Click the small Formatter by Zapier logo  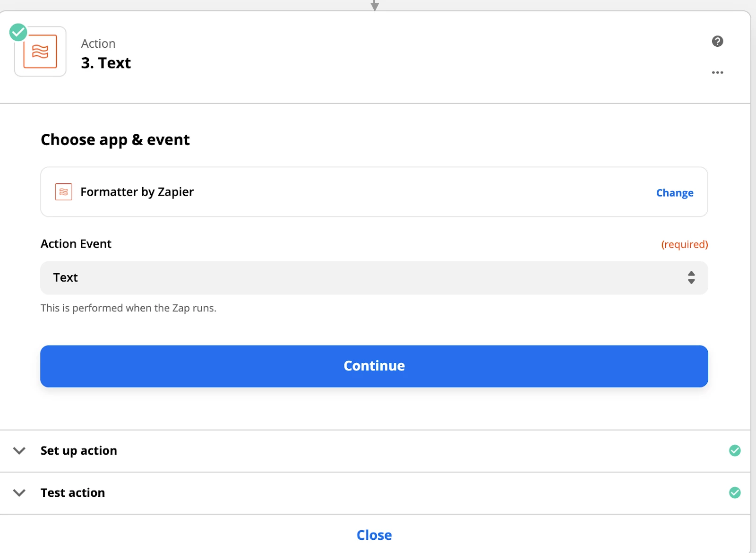click(x=64, y=192)
